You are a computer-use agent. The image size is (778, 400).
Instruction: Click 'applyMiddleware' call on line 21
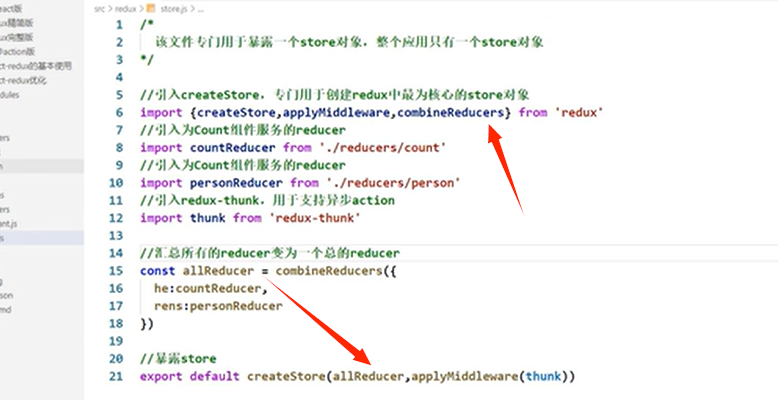pos(465,376)
